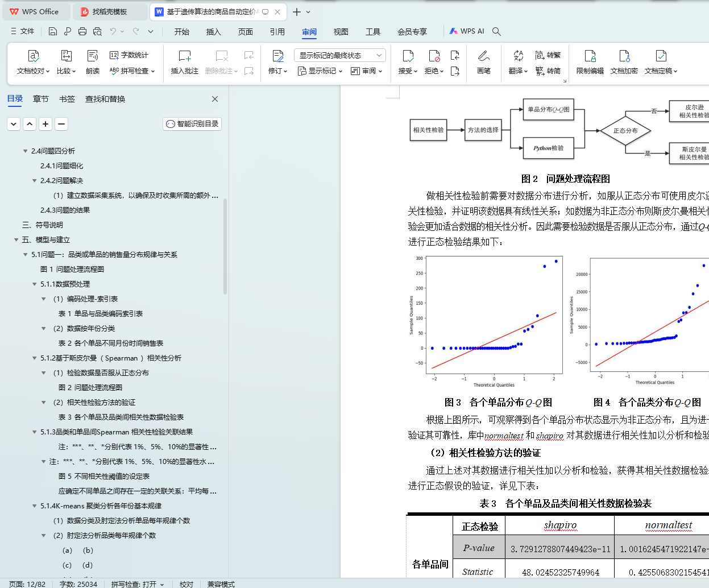Collapse 5.1.1数据预处理 outline node
Image resolution: width=709 pixels, height=588 pixels.
point(34,284)
